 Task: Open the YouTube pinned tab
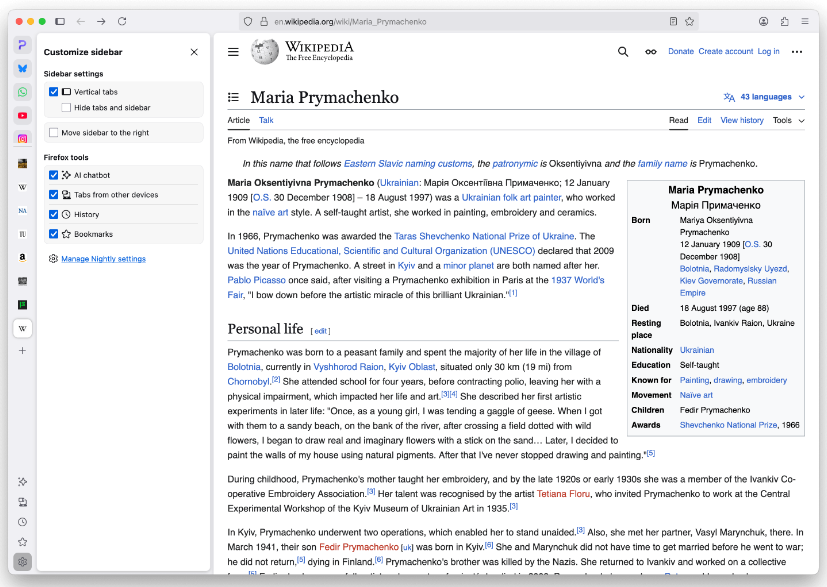(22, 115)
